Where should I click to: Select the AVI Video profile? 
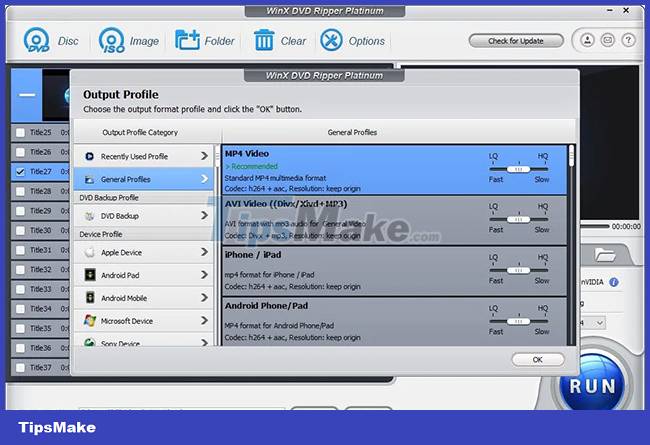(x=395, y=220)
